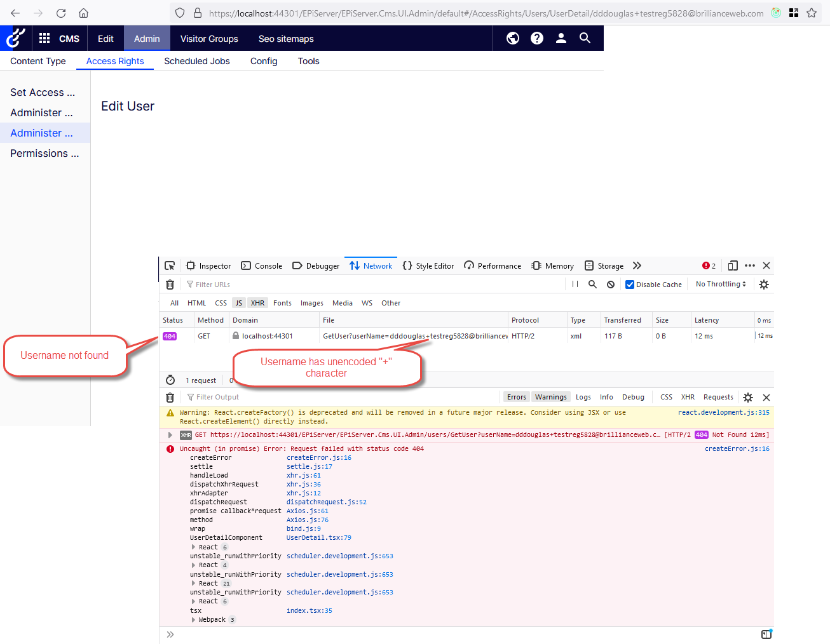Image resolution: width=830 pixels, height=644 pixels.
Task: Click the globe icon in CMS header
Action: (x=513, y=39)
